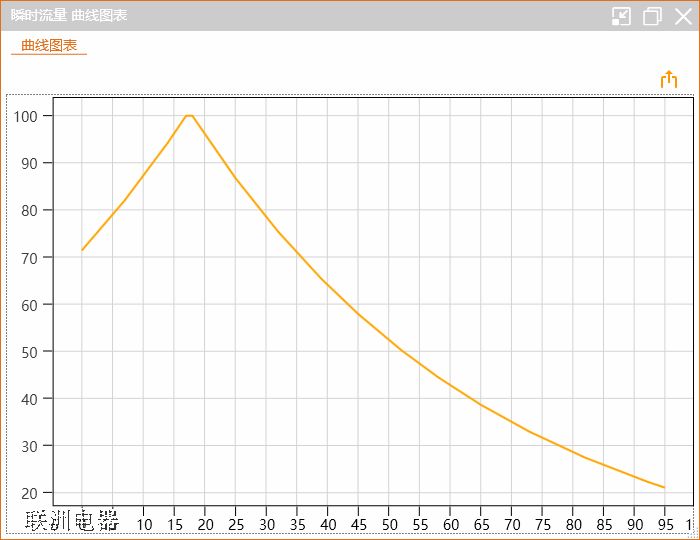Click the 瞬时流量 曲线图表 window title

pyautogui.click(x=69, y=16)
